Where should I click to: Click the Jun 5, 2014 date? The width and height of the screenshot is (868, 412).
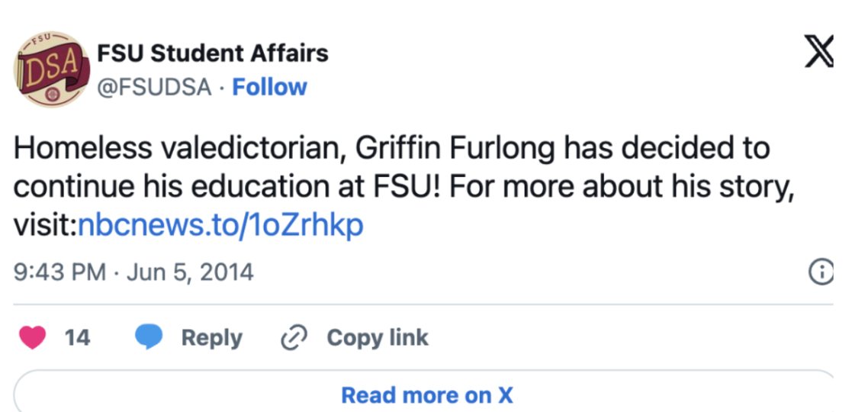click(190, 272)
